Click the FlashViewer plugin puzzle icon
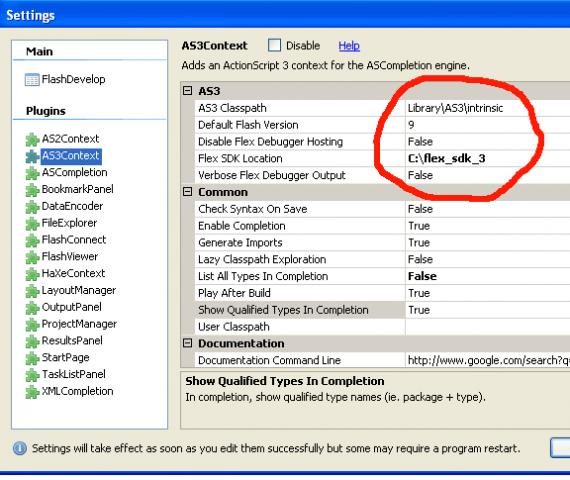 (x=32, y=257)
